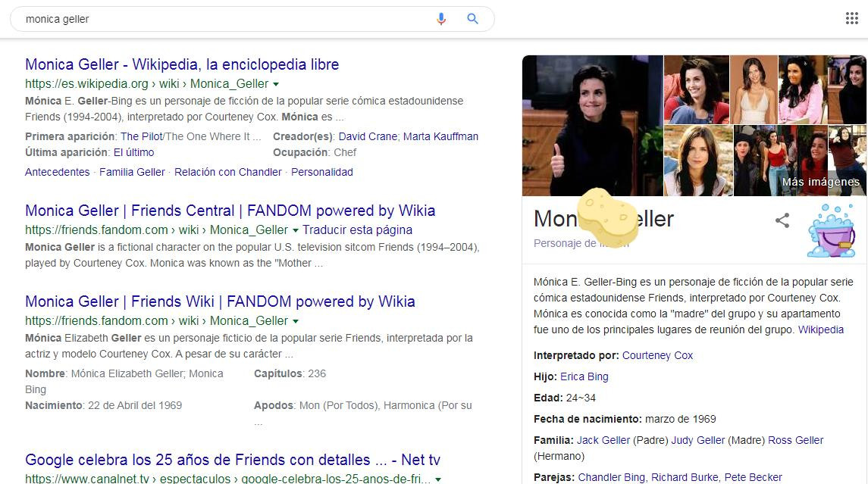
Task: Click text 'Ocupación: Chef'
Action: click(x=315, y=153)
